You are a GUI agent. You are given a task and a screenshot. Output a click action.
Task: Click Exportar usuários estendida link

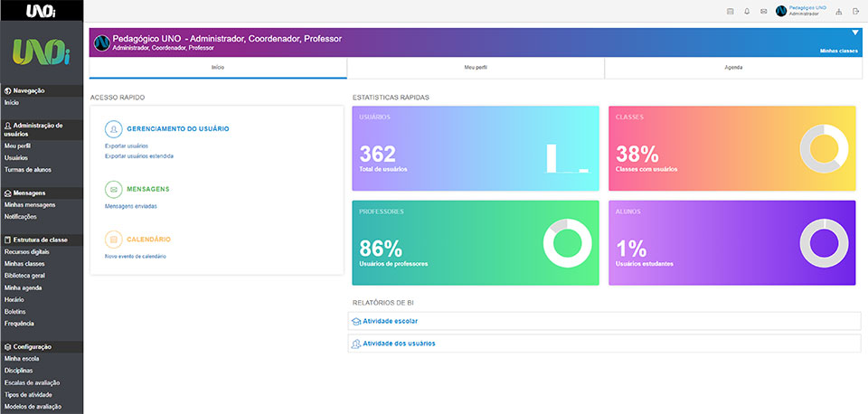139,156
